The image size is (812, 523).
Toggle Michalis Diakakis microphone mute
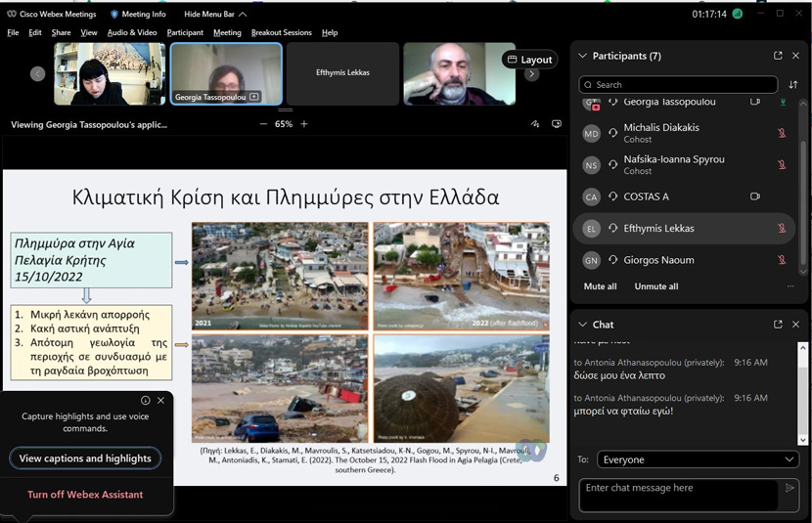(x=782, y=133)
